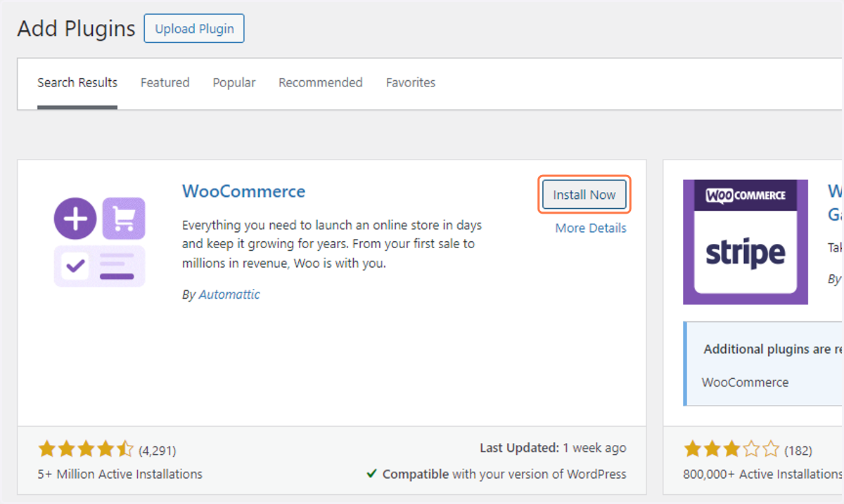
Task: Open the Favorites tab
Action: tap(411, 83)
